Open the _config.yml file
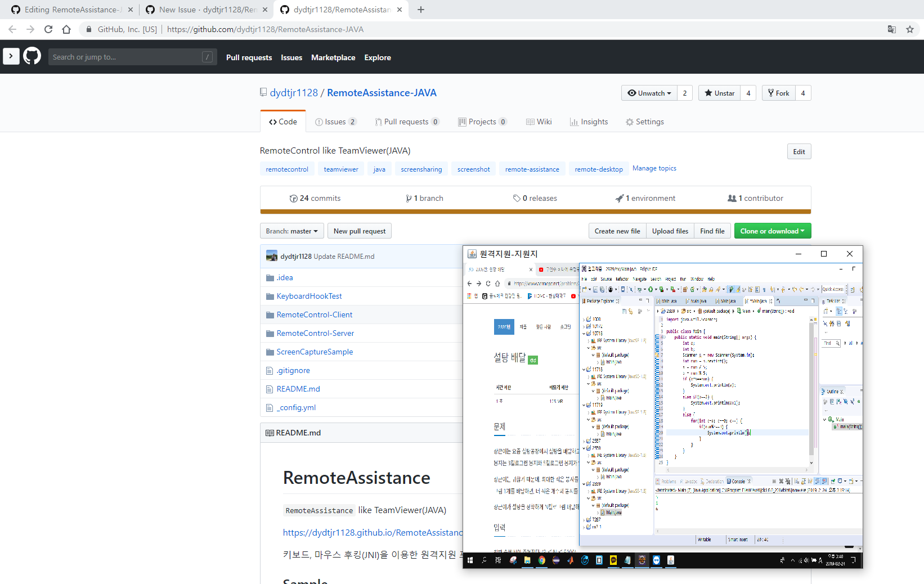 coord(296,407)
